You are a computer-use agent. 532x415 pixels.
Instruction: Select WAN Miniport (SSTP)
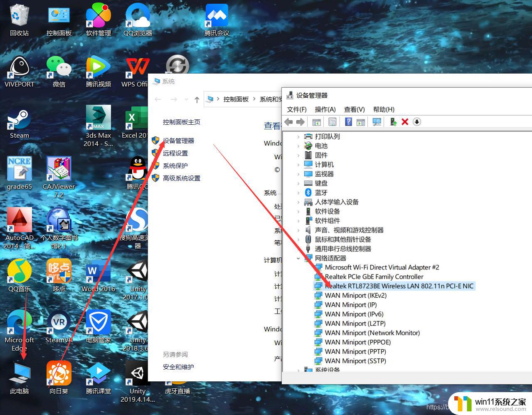355,361
